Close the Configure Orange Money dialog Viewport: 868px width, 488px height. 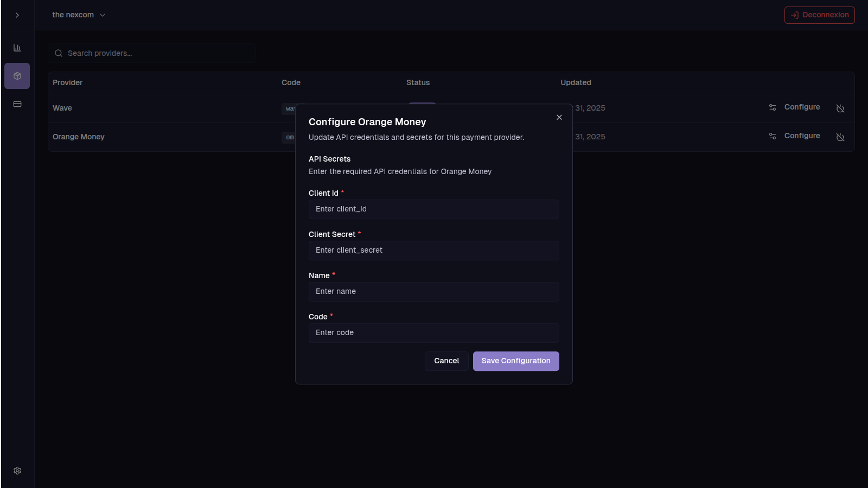click(559, 117)
